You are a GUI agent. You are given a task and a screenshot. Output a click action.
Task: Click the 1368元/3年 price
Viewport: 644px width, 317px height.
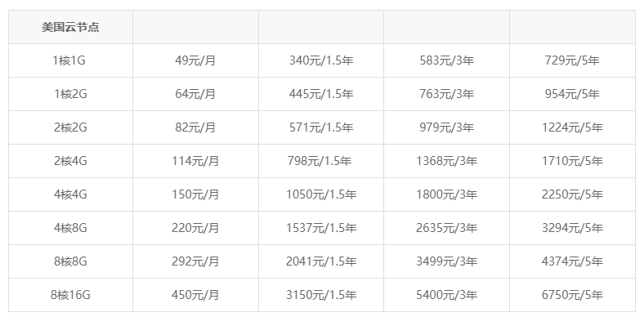click(x=446, y=161)
